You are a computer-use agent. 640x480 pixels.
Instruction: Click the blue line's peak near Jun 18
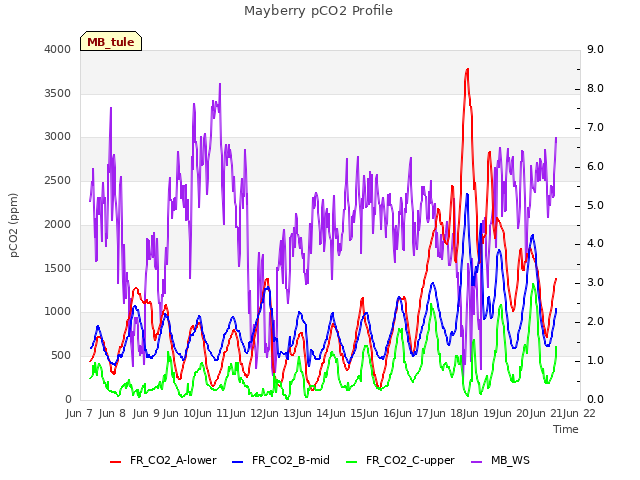click(467, 194)
